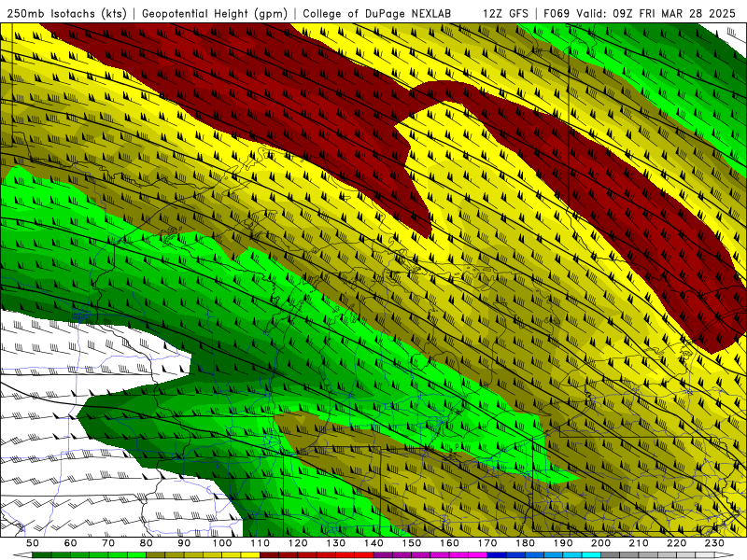Image resolution: width=747 pixels, height=560 pixels.
Task: Select the 170 label on the color scale
Action: coord(486,543)
